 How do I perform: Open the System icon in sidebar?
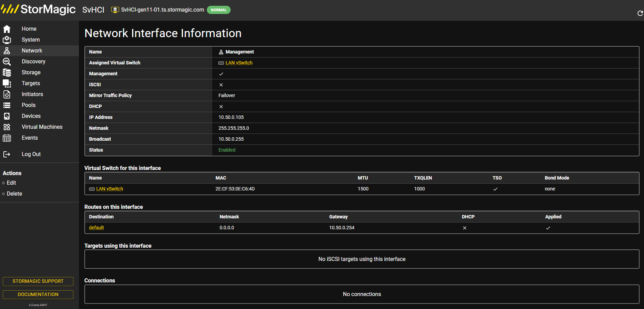7,40
